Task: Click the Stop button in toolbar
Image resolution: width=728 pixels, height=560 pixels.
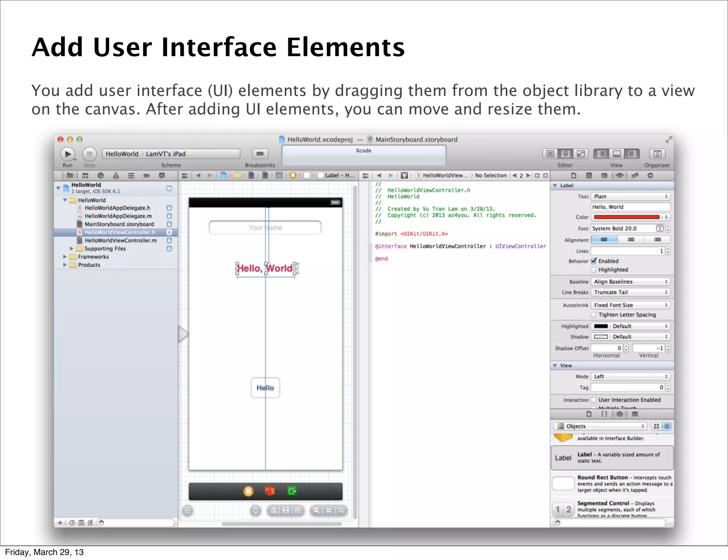Action: [90, 154]
